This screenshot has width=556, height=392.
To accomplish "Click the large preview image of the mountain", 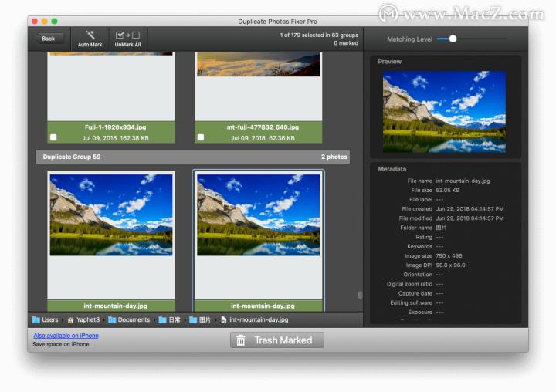I will [x=444, y=112].
